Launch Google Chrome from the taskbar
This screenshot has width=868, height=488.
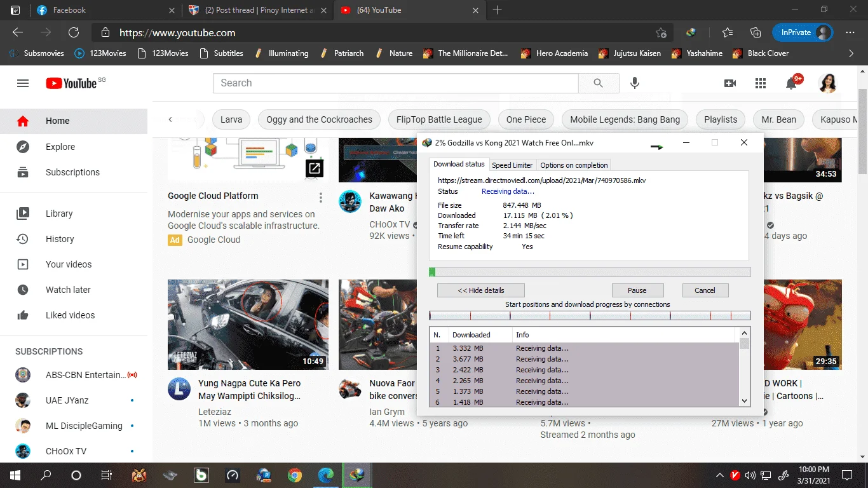tap(294, 475)
